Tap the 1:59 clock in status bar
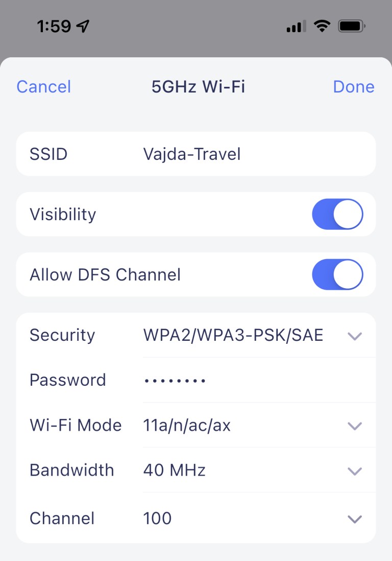The height and width of the screenshot is (561, 392). pyautogui.click(x=55, y=27)
